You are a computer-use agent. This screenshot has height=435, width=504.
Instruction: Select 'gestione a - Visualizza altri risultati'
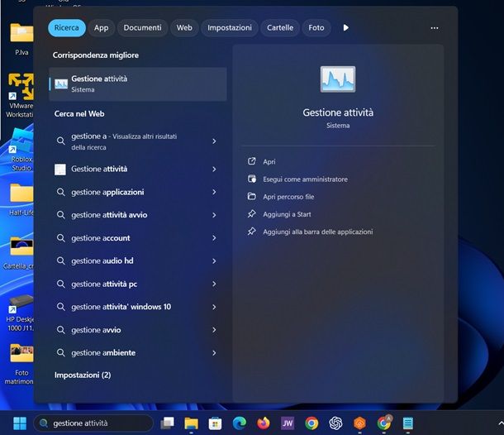(x=138, y=141)
